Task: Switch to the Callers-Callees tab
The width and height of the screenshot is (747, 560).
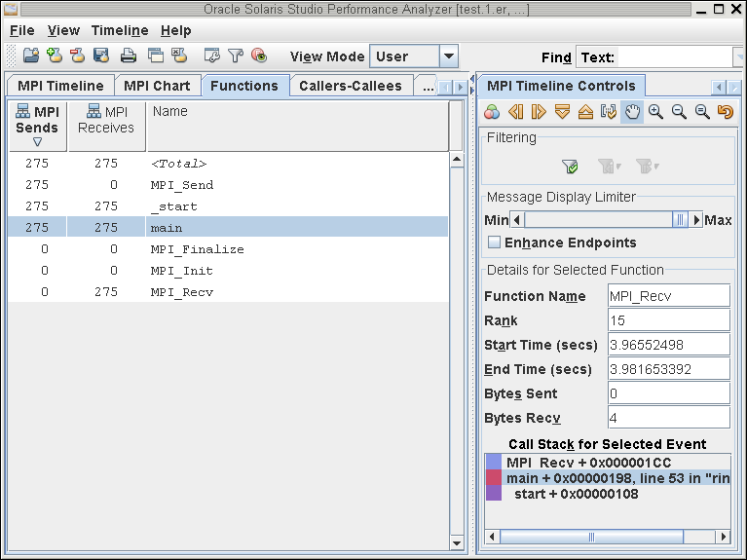Action: tap(351, 86)
